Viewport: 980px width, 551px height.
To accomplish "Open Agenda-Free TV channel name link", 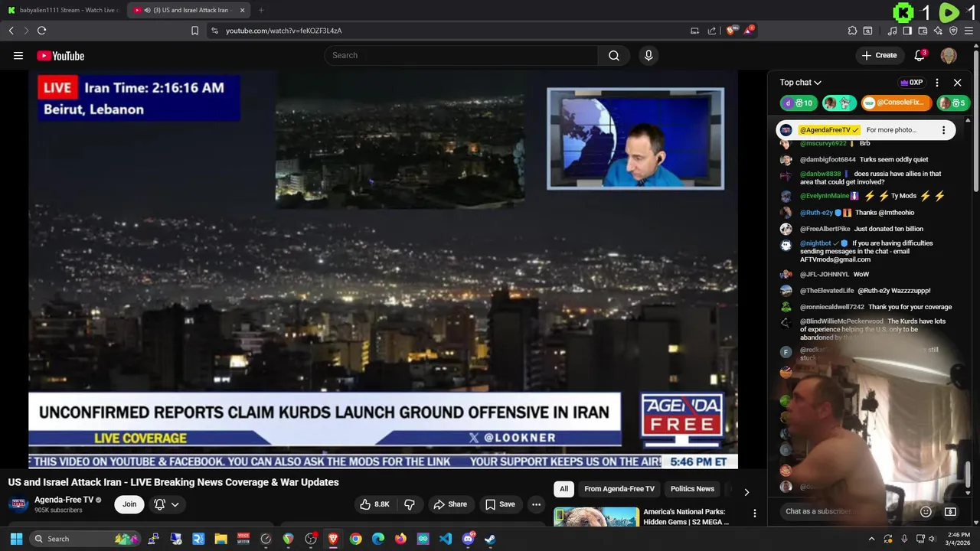I will (x=64, y=500).
